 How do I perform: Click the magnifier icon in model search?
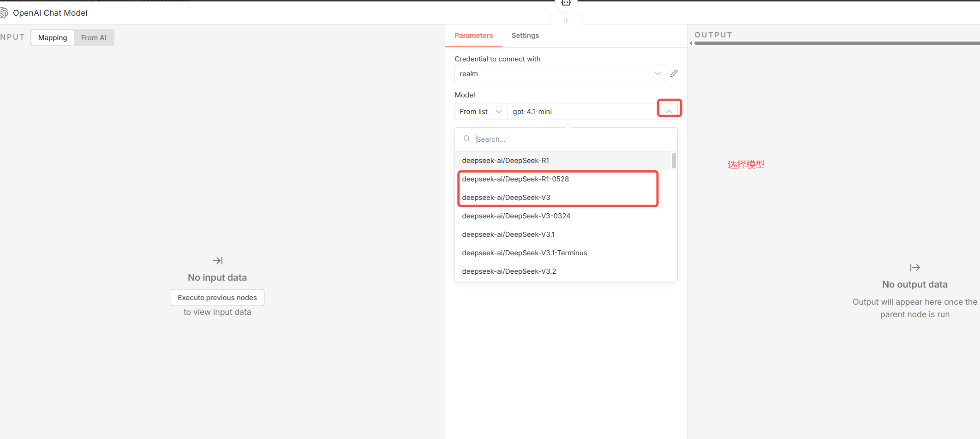pyautogui.click(x=467, y=138)
